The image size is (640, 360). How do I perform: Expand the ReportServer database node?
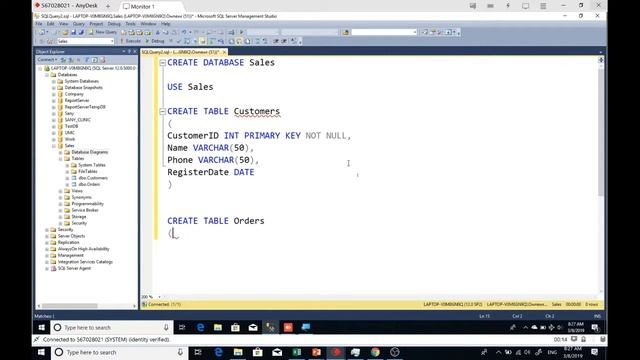click(53, 100)
